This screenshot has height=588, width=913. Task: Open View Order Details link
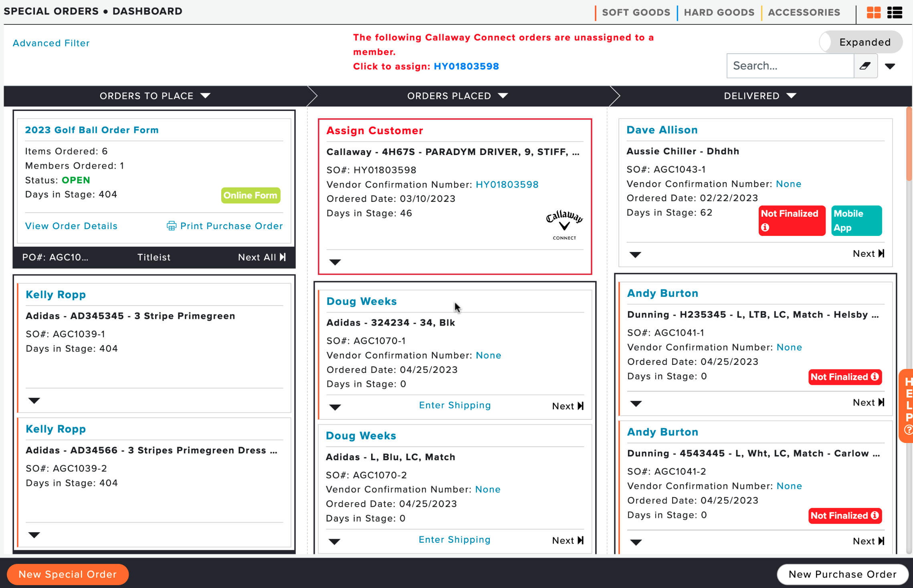click(x=71, y=226)
